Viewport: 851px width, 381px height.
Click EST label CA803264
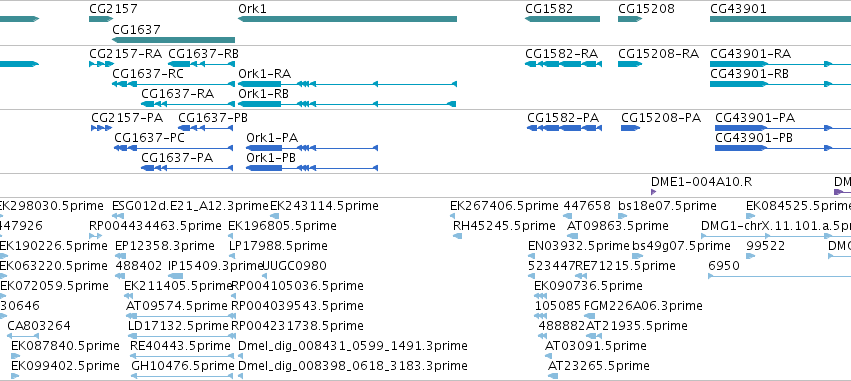tap(39, 326)
